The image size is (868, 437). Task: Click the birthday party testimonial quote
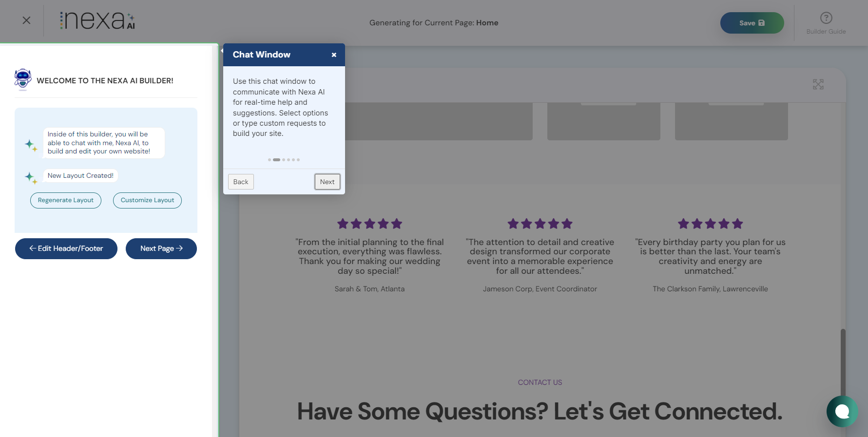coord(711,256)
